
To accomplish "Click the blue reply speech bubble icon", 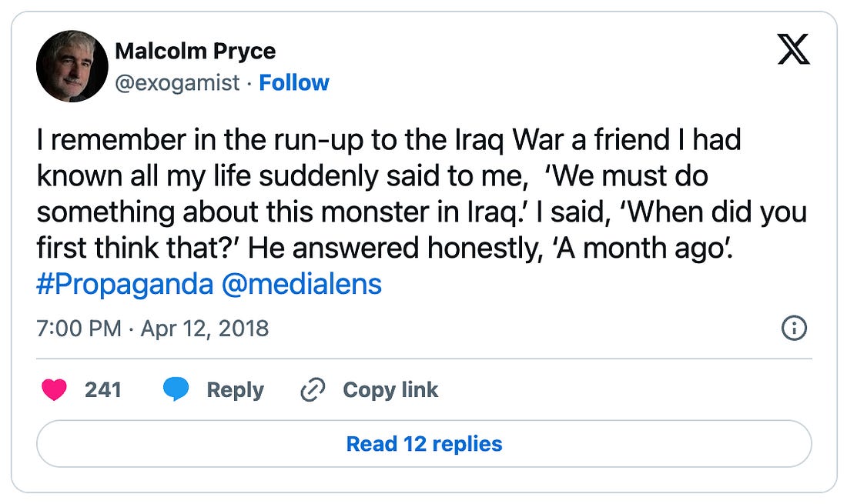I will pos(176,390).
